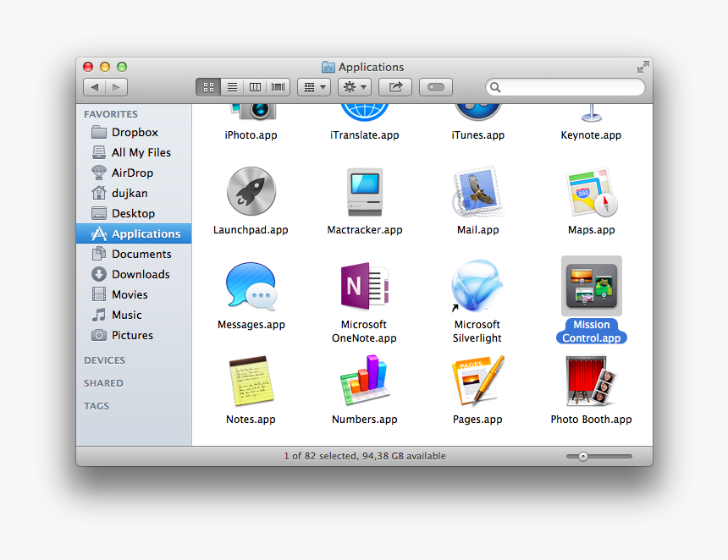Screen dimensions: 728x560
Task: Click the iTunes.app icon
Action: coord(477,113)
